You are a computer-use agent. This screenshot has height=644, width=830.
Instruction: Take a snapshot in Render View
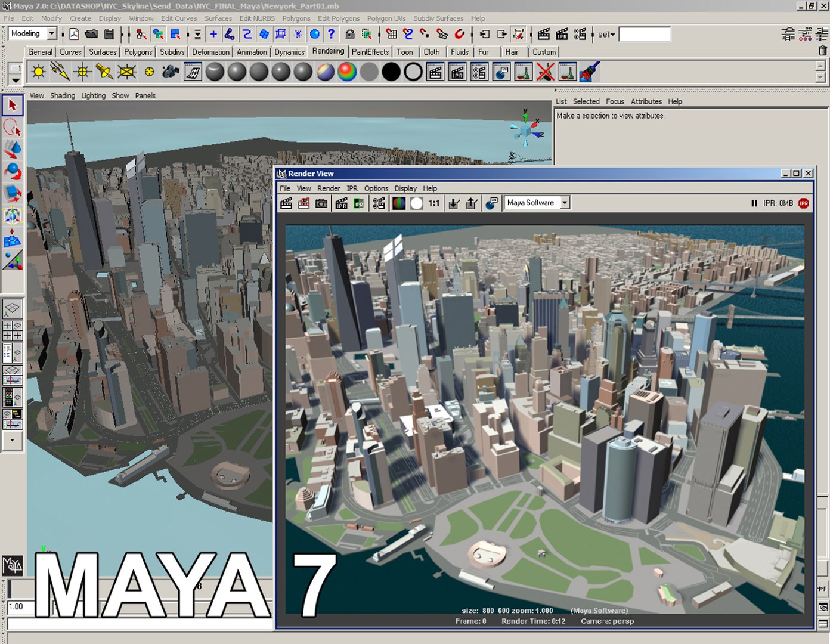(x=321, y=203)
